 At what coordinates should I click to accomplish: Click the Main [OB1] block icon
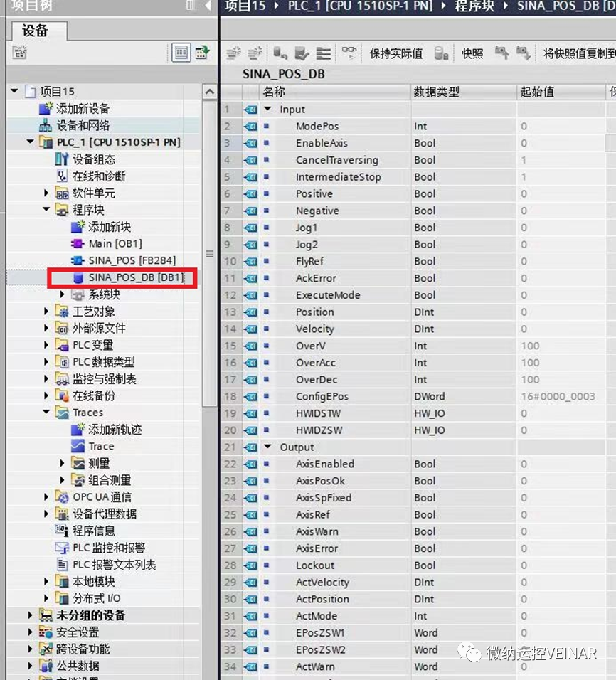pos(78,244)
